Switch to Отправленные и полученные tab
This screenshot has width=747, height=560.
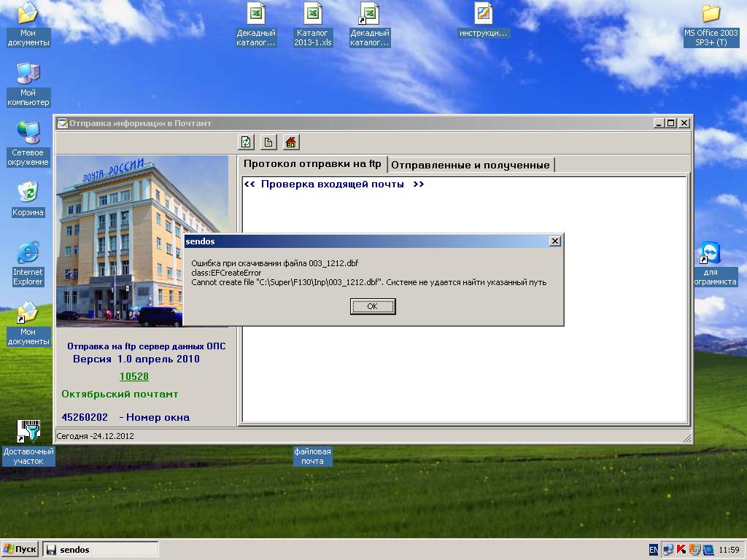pyautogui.click(x=471, y=166)
